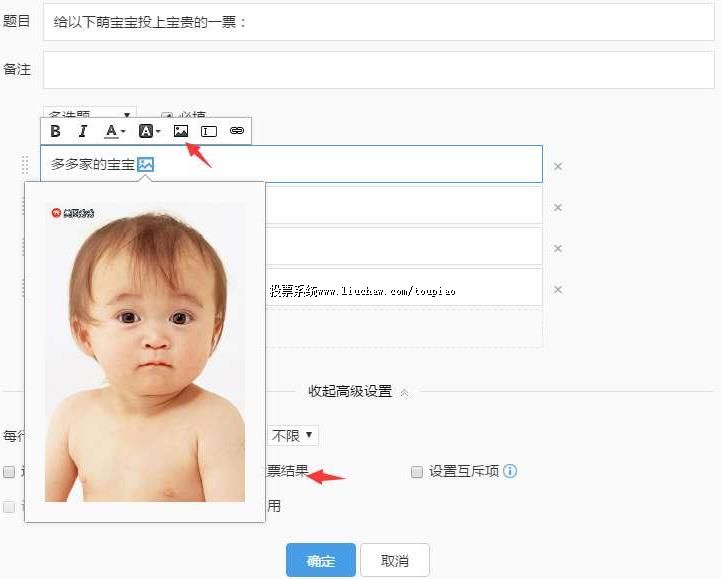The height and width of the screenshot is (579, 724).
Task: Tick the checkbox left of the image popup
Action: pos(9,472)
